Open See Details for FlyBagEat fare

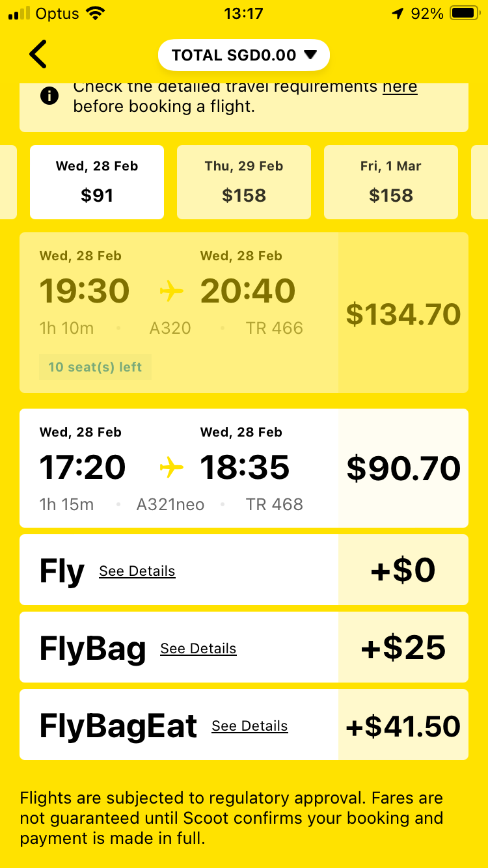[250, 726]
